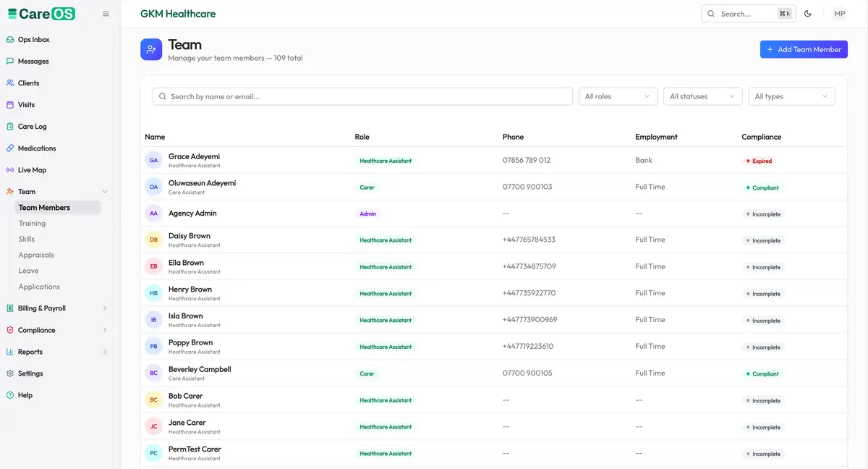Click Healthcare Assistant badge for Henry Brown

386,293
